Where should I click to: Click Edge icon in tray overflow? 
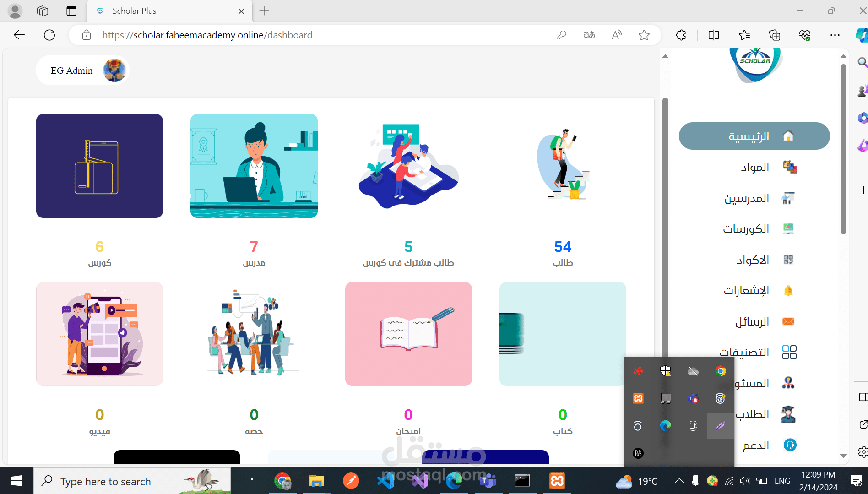pyautogui.click(x=666, y=426)
